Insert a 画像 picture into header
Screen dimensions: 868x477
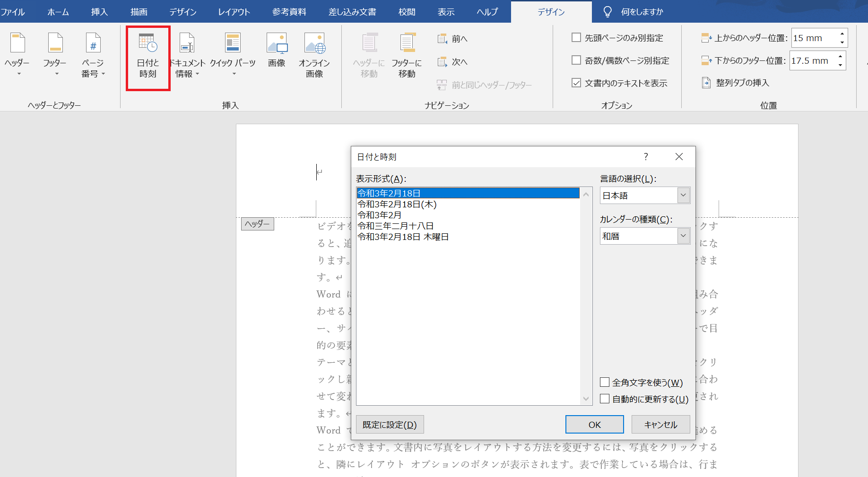pos(277,50)
